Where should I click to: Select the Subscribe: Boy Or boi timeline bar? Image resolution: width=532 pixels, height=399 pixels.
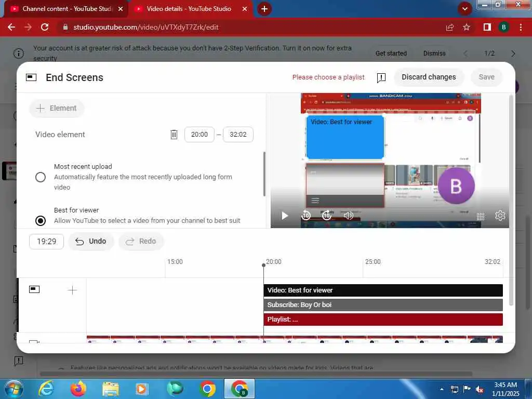[x=383, y=304]
